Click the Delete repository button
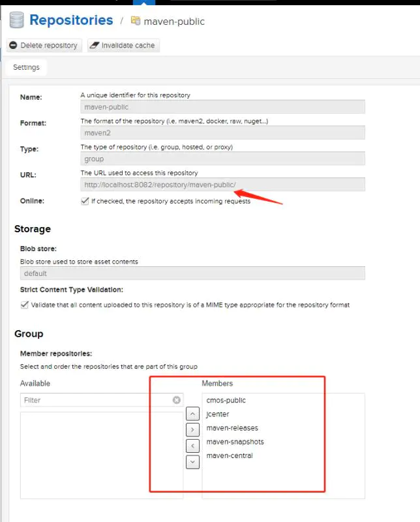 pyautogui.click(x=44, y=45)
